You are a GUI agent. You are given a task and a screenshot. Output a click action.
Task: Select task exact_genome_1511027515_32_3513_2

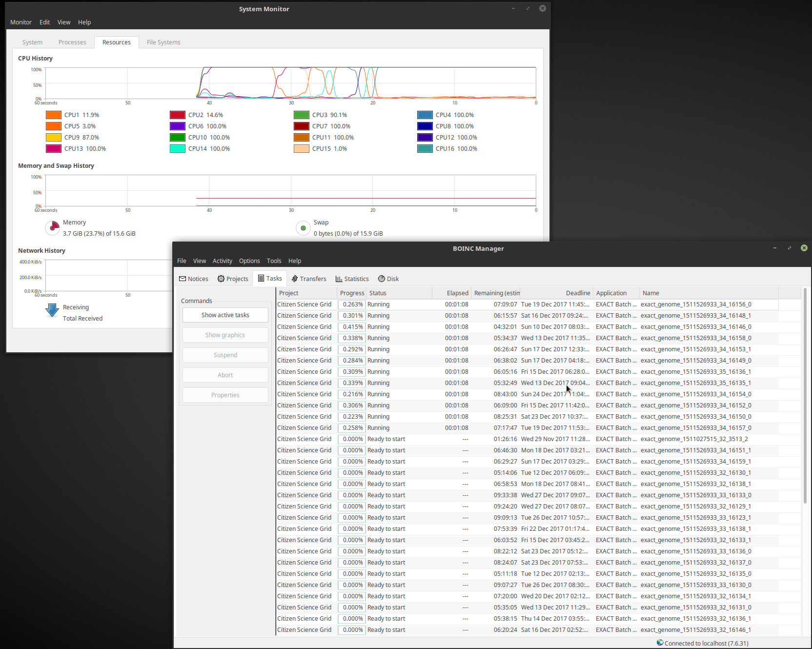click(x=527, y=439)
